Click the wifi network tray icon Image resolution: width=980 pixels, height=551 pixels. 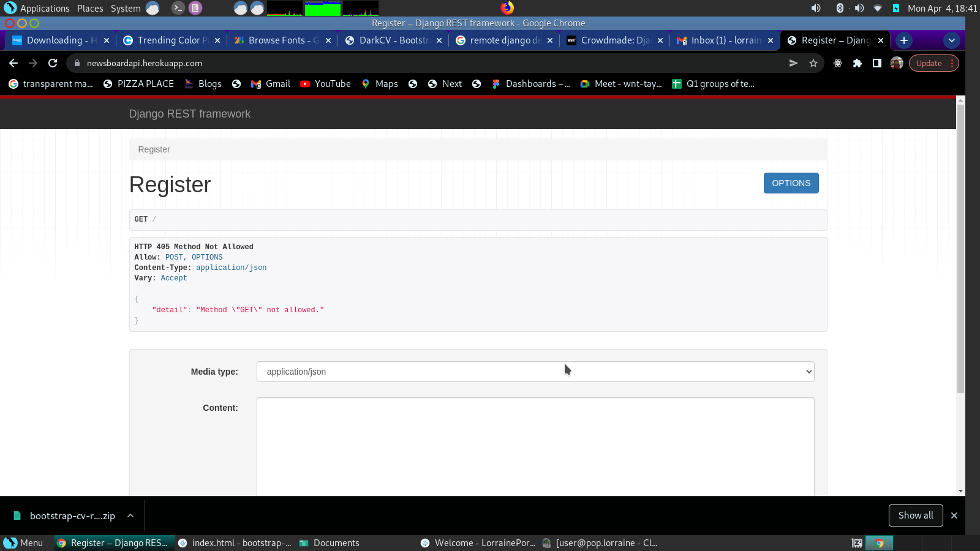point(878,8)
